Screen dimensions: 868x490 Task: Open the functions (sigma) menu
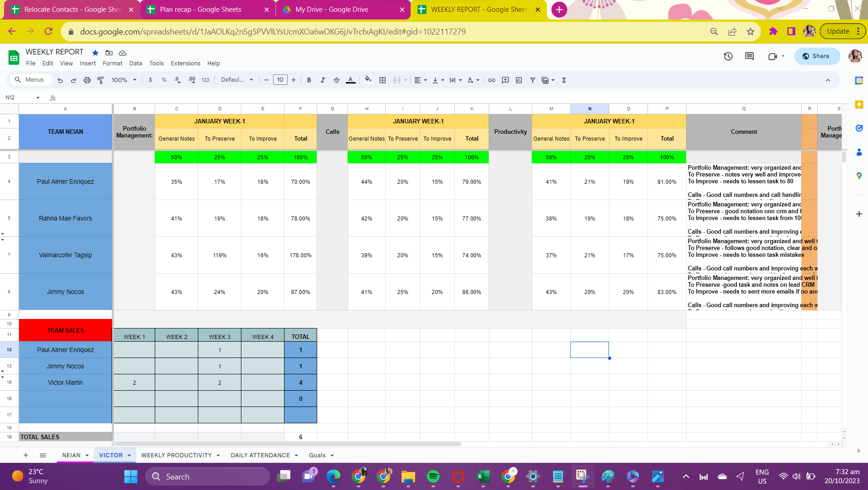(x=564, y=80)
